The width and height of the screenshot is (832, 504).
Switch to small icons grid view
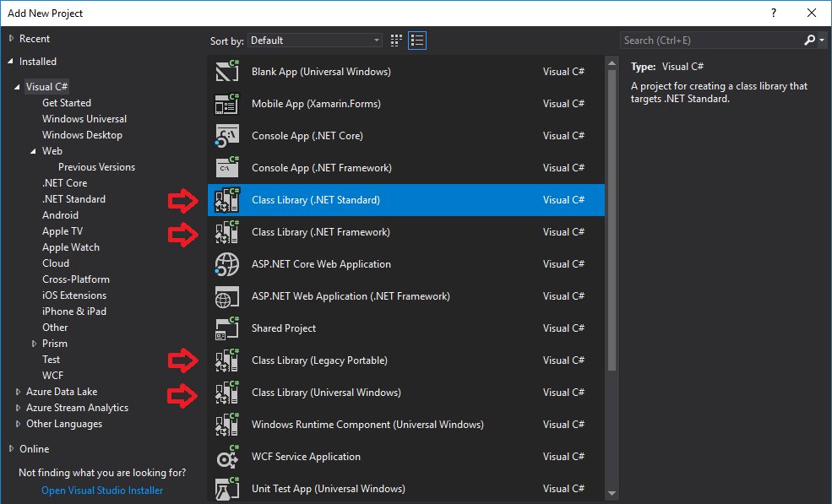[396, 41]
